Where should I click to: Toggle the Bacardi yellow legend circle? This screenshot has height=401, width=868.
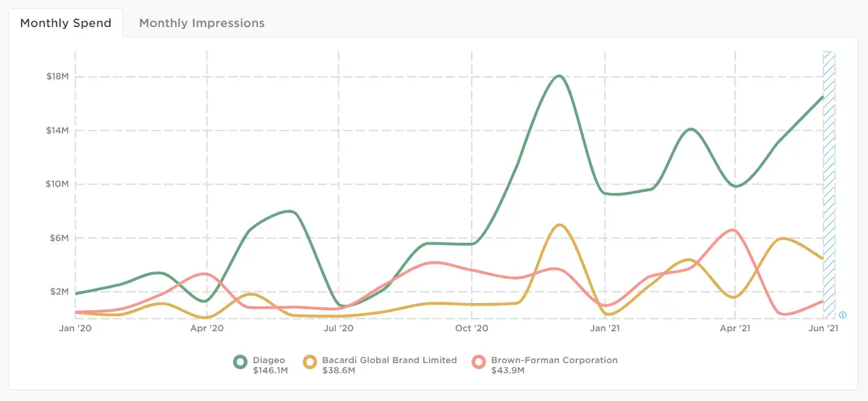310,361
